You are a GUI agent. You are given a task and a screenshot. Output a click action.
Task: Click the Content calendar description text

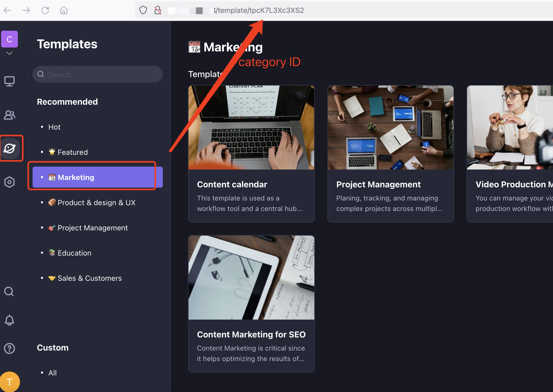[249, 203]
